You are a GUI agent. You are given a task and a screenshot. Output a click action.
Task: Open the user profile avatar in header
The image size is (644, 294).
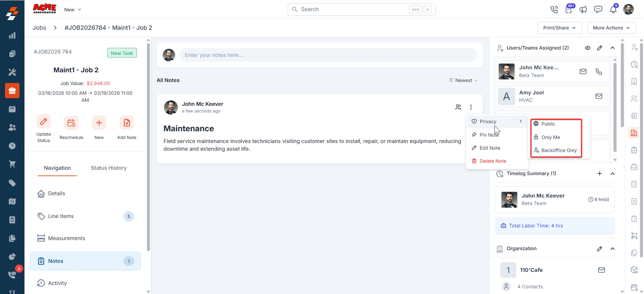click(x=629, y=9)
